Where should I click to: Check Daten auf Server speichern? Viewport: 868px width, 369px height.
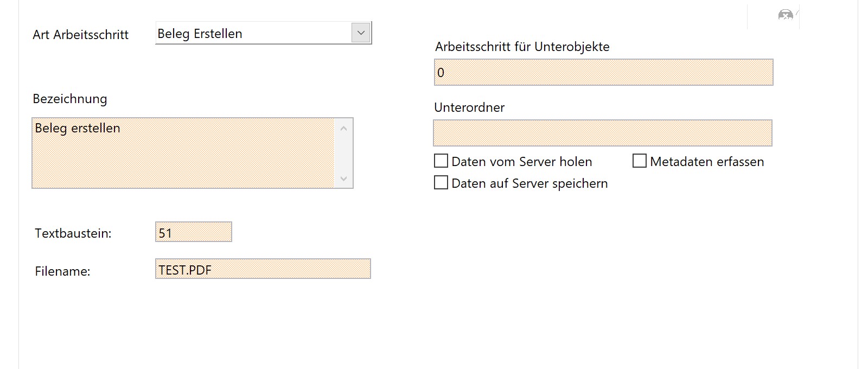(x=441, y=183)
